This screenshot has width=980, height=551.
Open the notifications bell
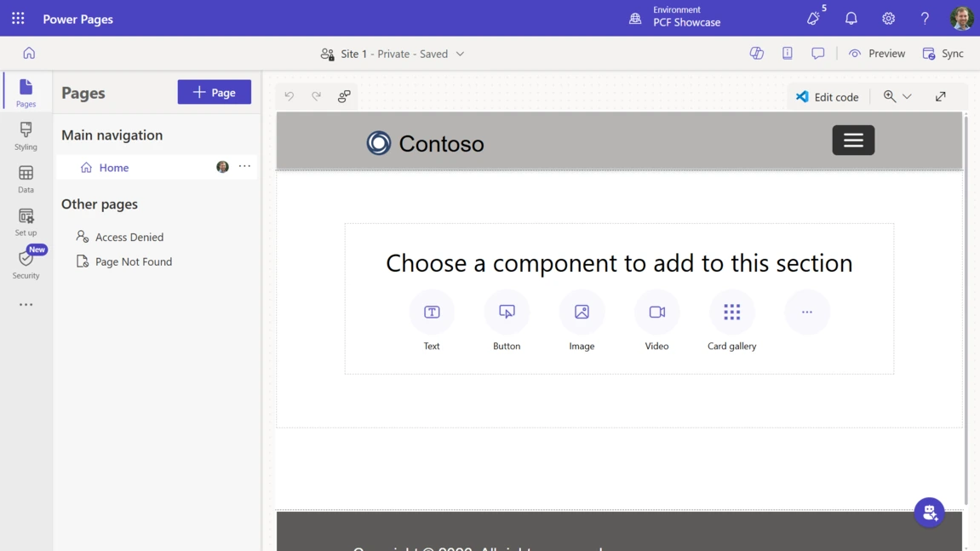(x=851, y=18)
